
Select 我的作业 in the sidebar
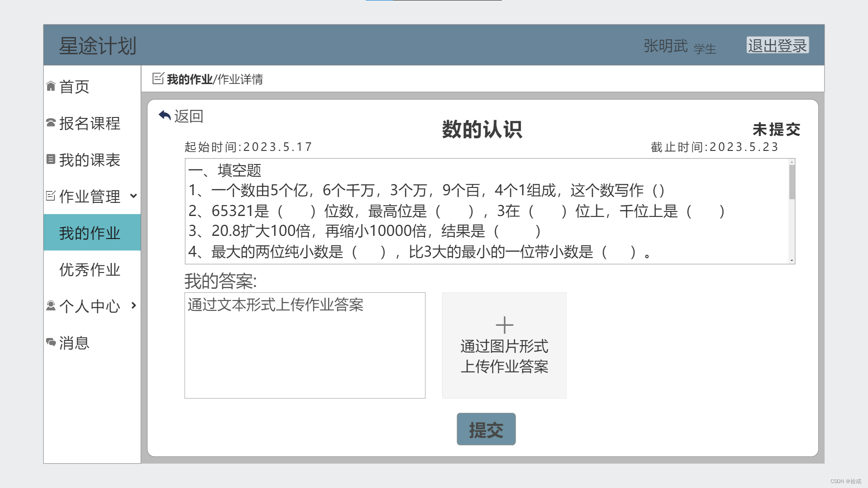pyautogui.click(x=90, y=233)
